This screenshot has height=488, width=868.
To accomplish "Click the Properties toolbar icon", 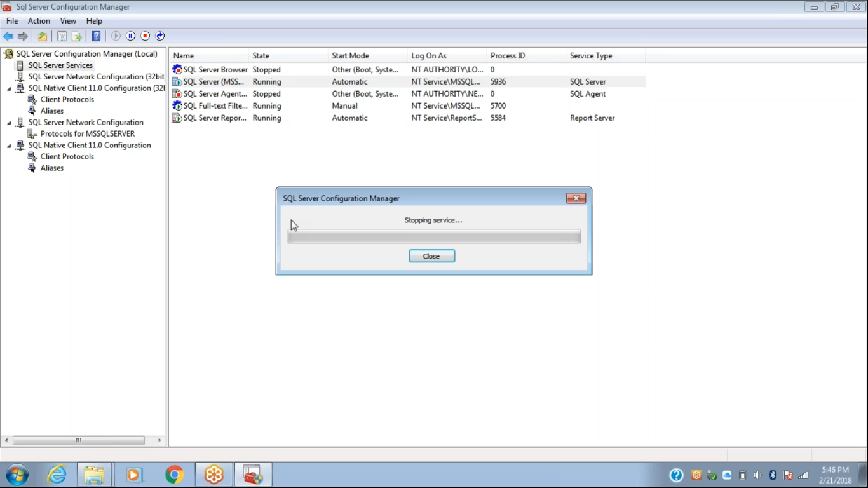I will pos(62,36).
